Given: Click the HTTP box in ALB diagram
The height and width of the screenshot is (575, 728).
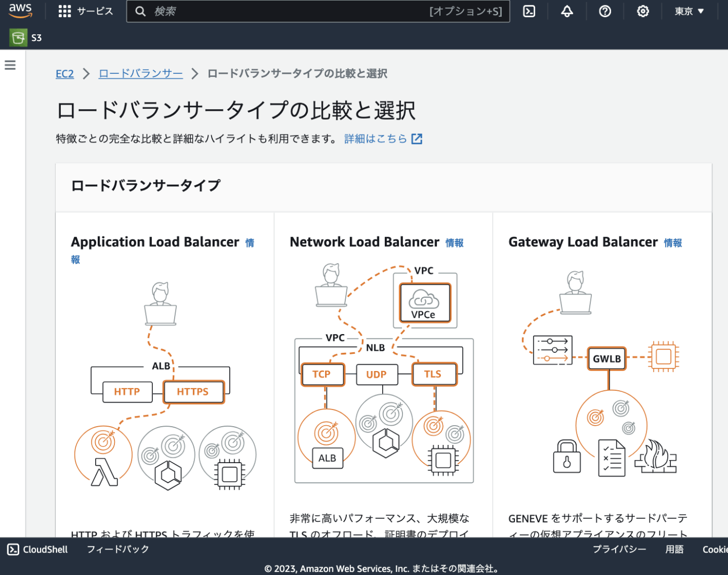Looking at the screenshot, I should [127, 392].
